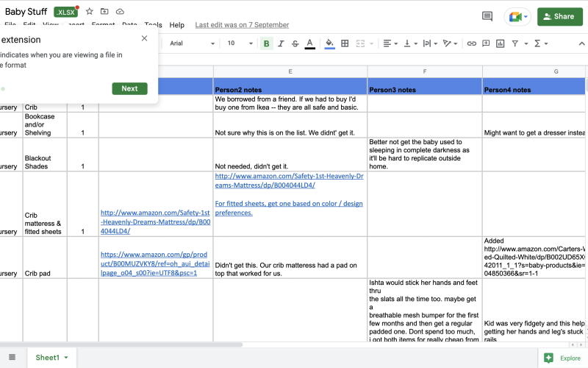Viewport: 588px width, 368px height.
Task: Open the Help menu
Action: [x=176, y=25]
